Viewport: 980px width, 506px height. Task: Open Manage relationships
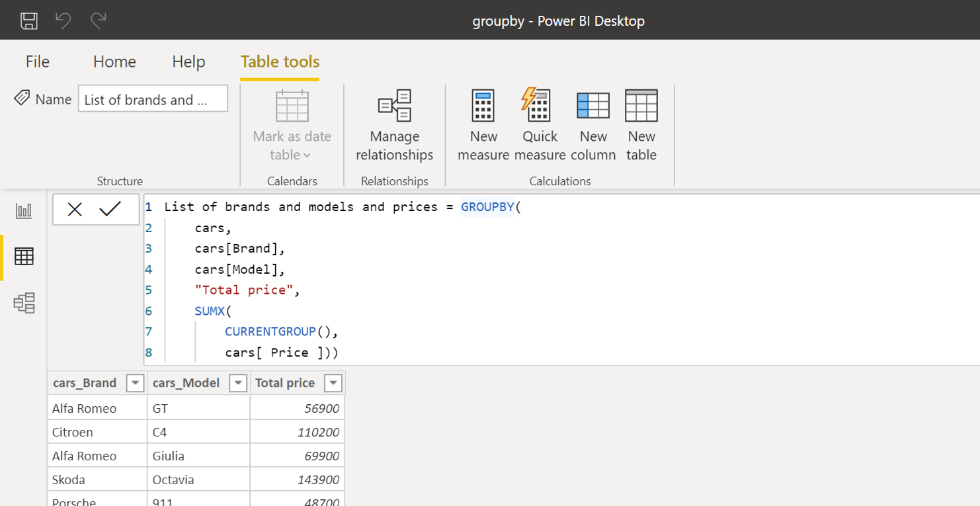click(395, 126)
